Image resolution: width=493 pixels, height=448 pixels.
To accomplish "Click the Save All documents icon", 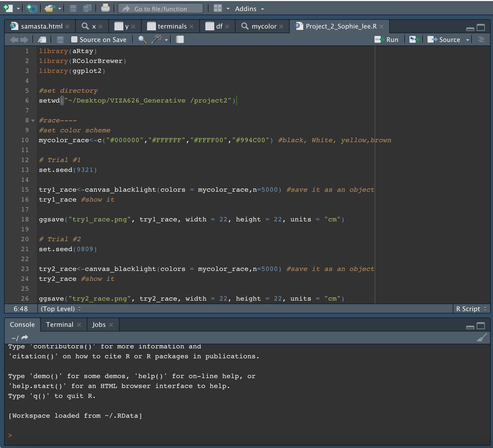I will [x=87, y=8].
